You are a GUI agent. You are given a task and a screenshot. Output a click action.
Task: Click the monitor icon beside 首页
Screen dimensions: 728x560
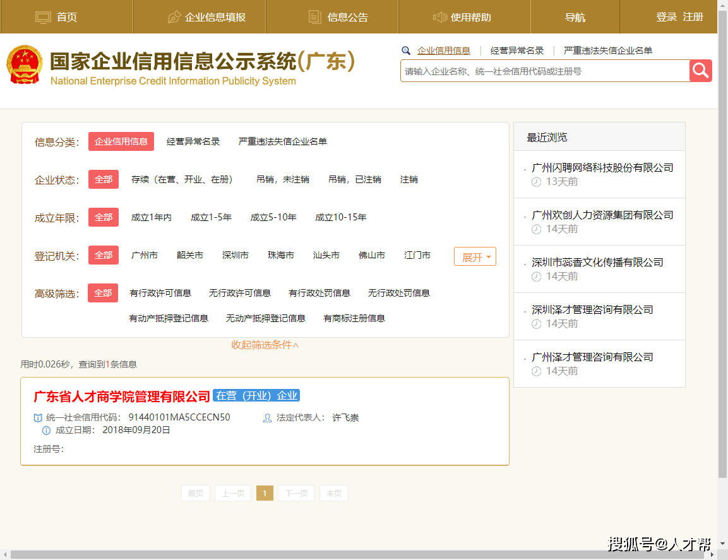[x=43, y=18]
